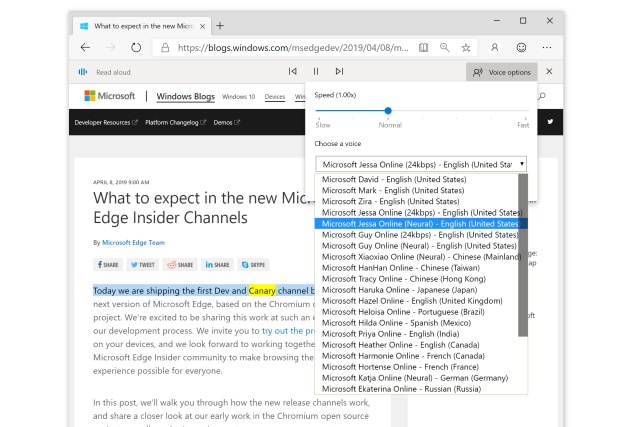Viewport: 640px width, 427px height.
Task: Pick Microsoft David English voice option
Action: [391, 179]
